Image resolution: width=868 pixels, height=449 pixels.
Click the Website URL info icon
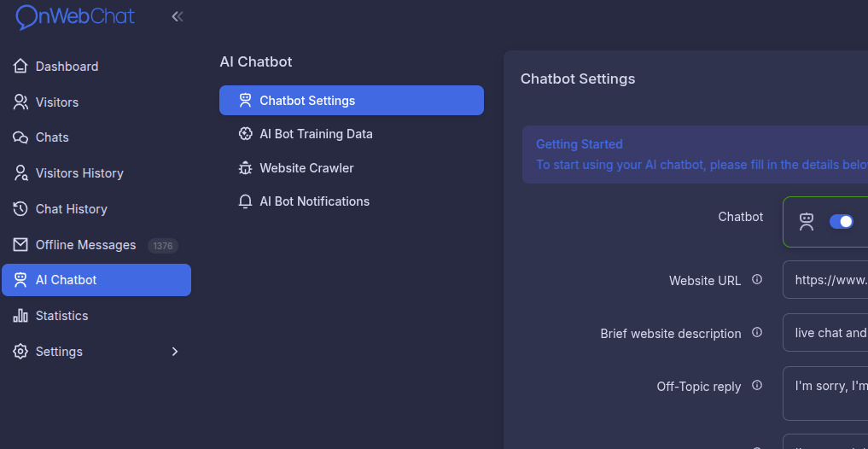point(756,280)
